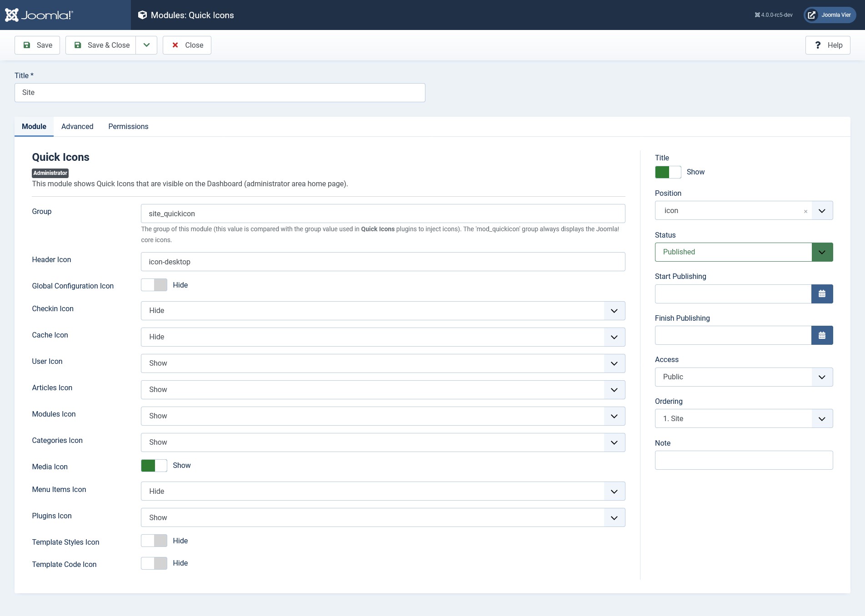
Task: Click into the Note input field
Action: tap(744, 460)
